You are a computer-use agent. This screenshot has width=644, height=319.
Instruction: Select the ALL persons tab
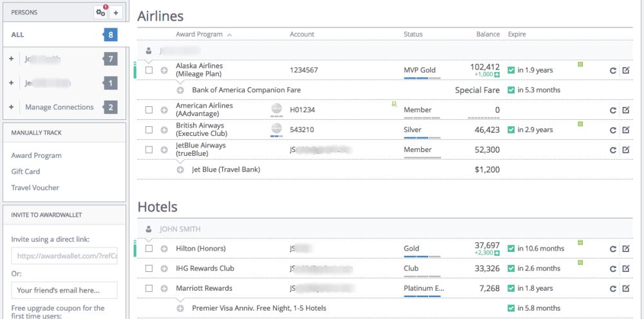point(18,35)
